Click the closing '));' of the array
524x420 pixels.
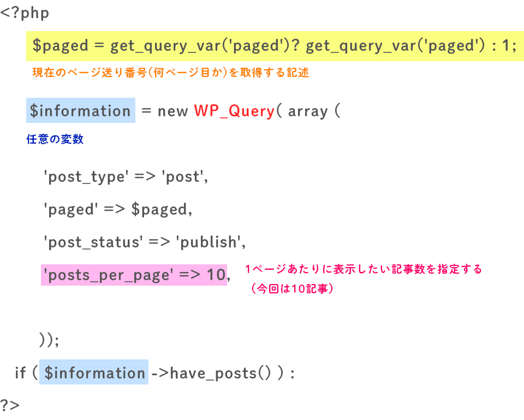click(x=49, y=340)
